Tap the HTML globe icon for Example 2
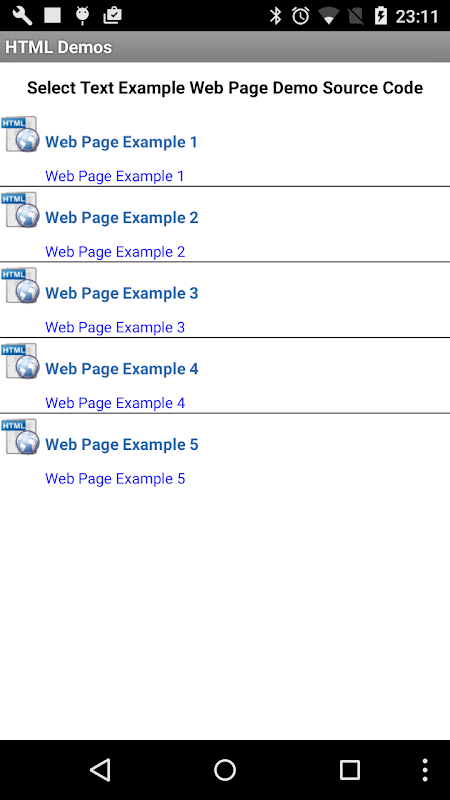Viewport: 450px width, 800px height. (x=20, y=210)
